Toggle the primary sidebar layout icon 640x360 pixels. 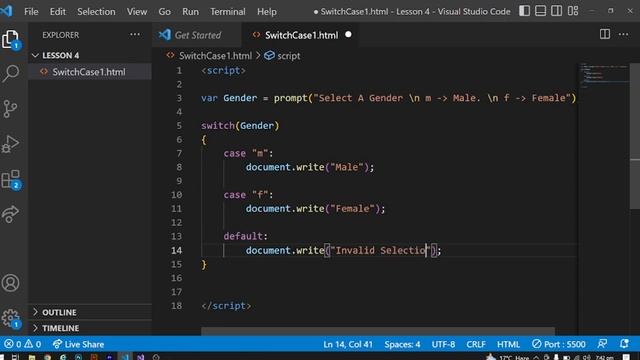coord(524,11)
